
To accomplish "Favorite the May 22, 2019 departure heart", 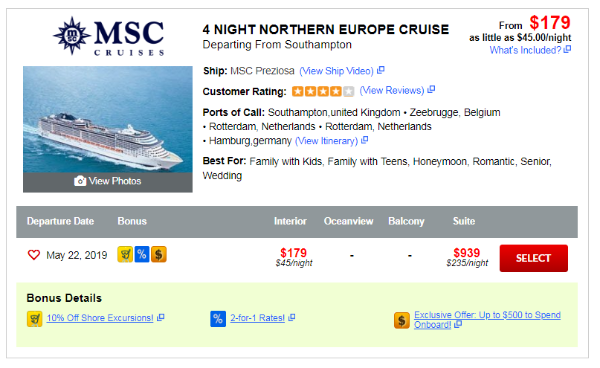I will [34, 255].
